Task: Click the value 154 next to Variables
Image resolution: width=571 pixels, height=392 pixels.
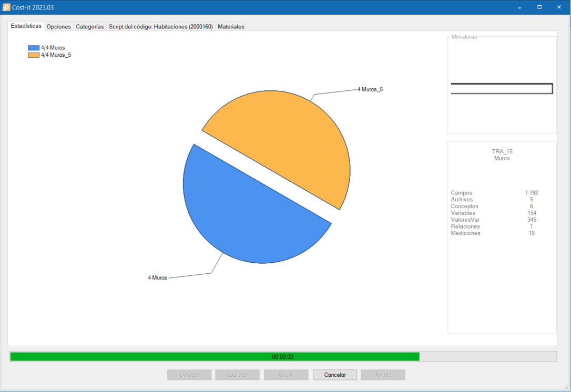Action: (532, 213)
